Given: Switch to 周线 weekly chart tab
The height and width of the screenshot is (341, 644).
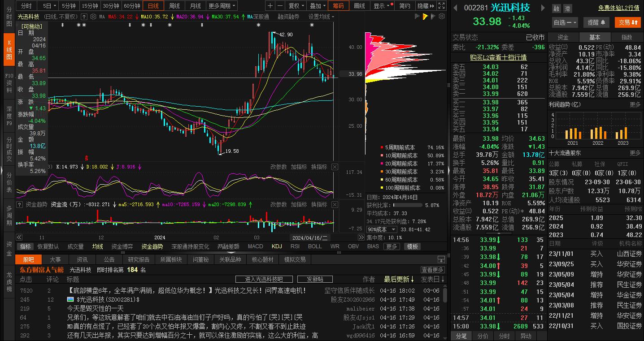Looking at the screenshot, I should (174, 6).
